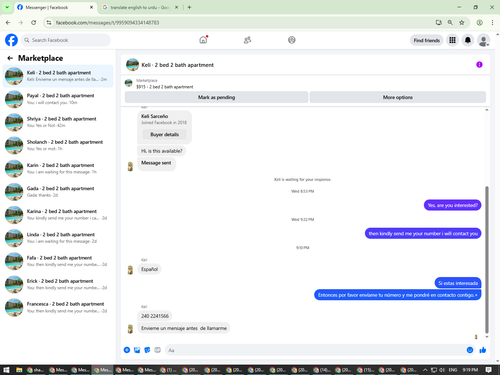Open the Facebook logo home link
Viewport: 500px width, 375px height.
pos(11,40)
